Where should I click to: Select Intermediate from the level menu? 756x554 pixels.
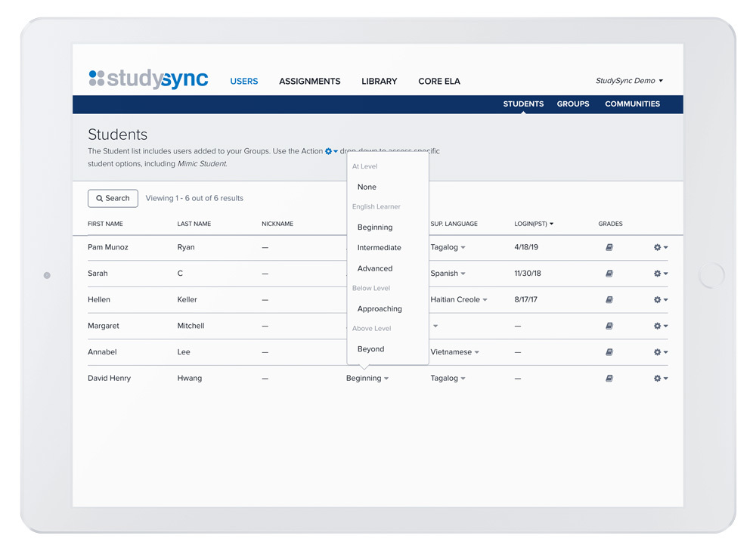(380, 248)
